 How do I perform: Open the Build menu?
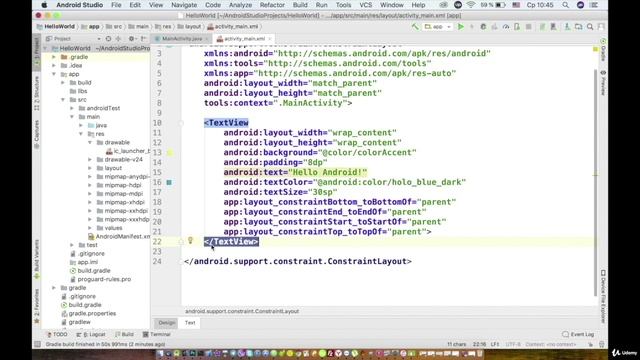[300, 5]
